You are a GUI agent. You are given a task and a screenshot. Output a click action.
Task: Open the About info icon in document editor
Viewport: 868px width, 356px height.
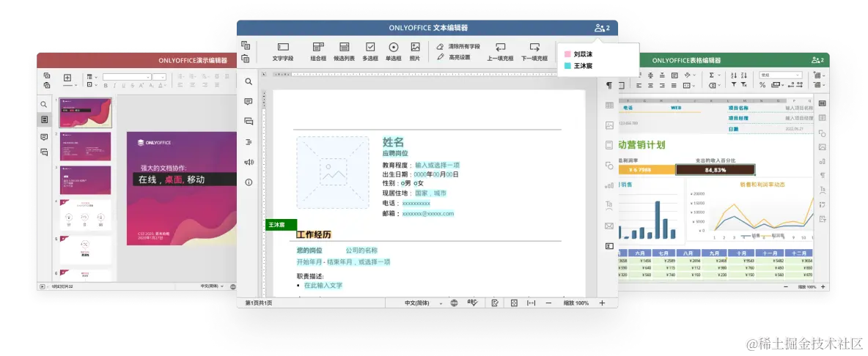coord(249,182)
